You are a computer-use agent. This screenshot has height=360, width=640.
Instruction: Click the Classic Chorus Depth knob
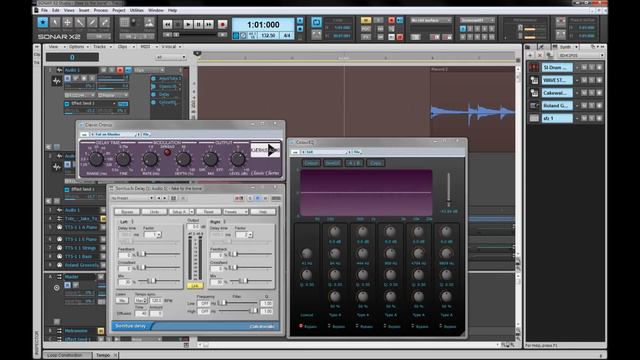(x=183, y=159)
